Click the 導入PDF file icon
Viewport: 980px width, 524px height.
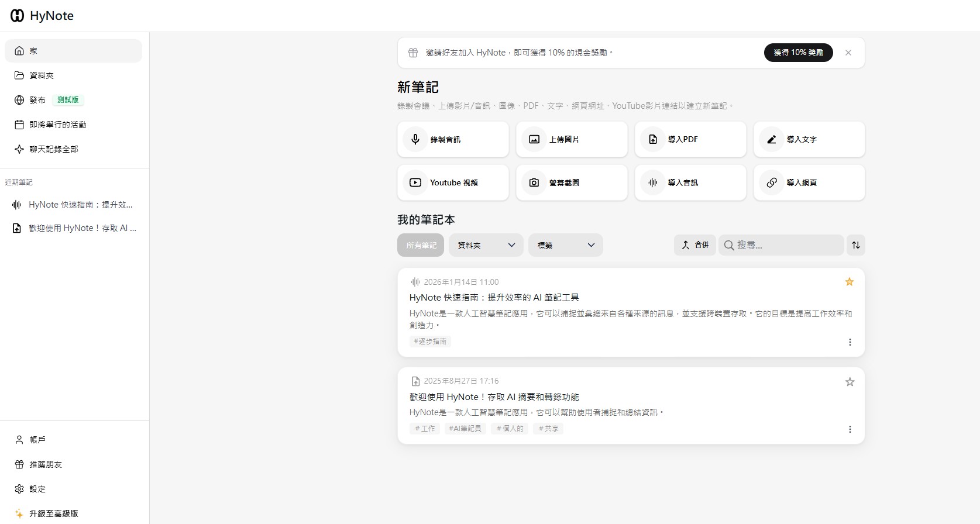point(653,139)
